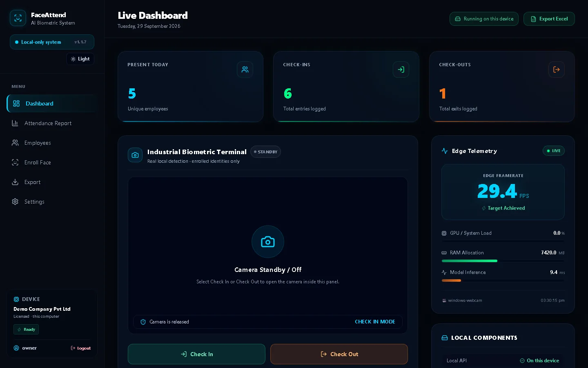Click the Check-Ins arrow icon
Viewport: 588px width, 368px height.
(401, 70)
